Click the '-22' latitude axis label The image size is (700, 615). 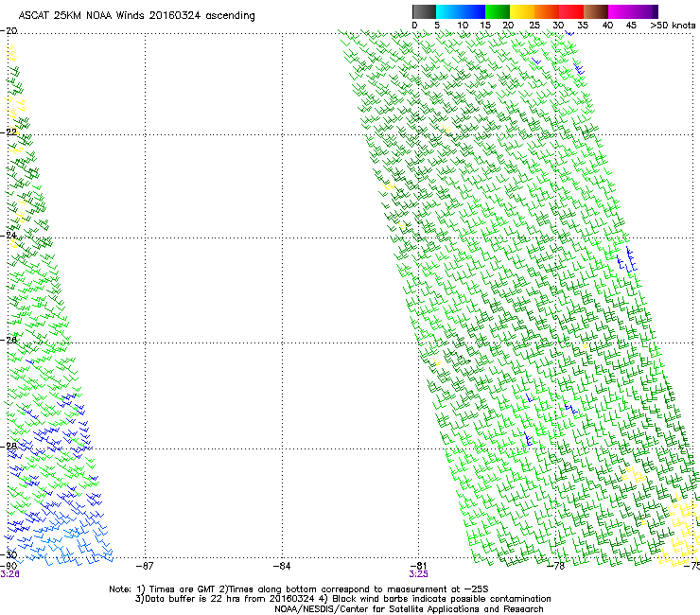point(9,132)
